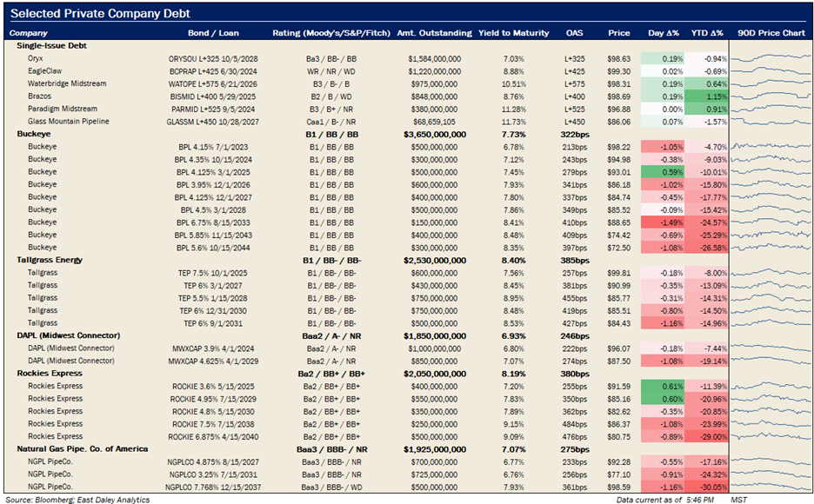Click the Rating (Moody's/S&P/Fitch) header
This screenshot has height=504, width=814.
tap(331, 33)
